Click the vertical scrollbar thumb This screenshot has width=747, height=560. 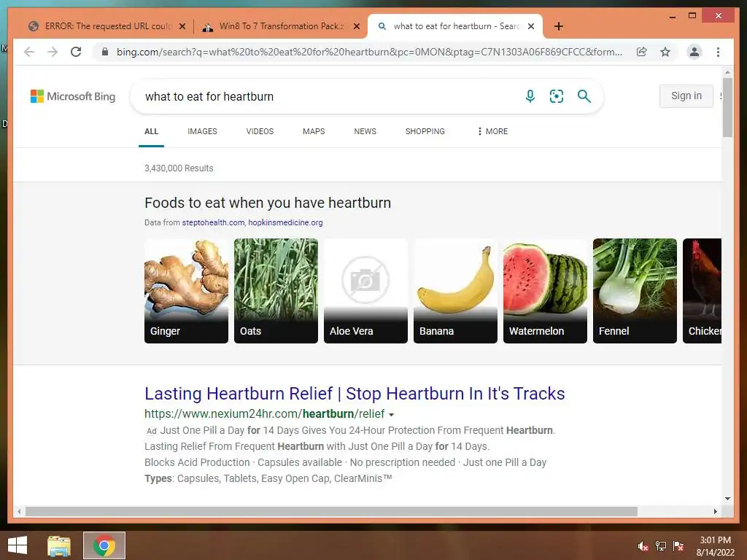tap(727, 108)
